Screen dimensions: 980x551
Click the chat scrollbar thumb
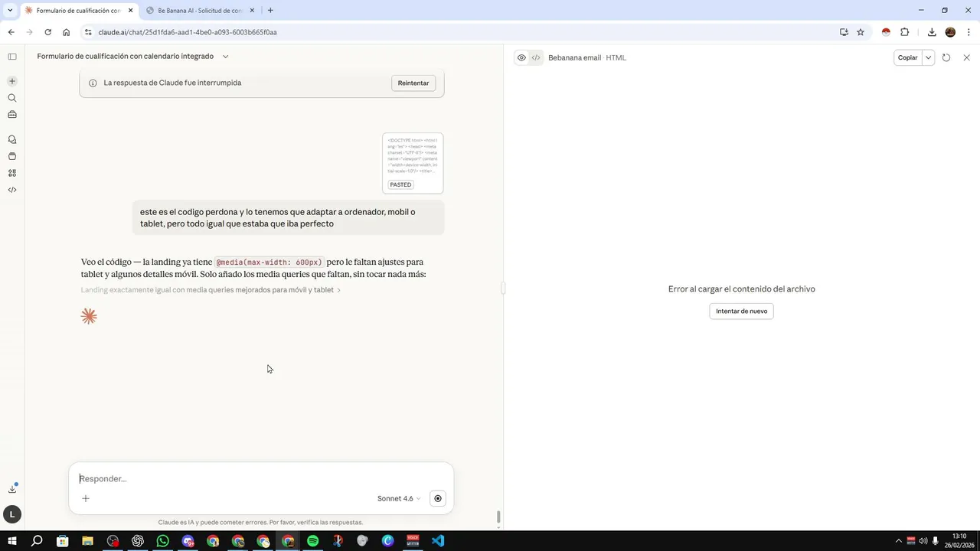tap(499, 517)
